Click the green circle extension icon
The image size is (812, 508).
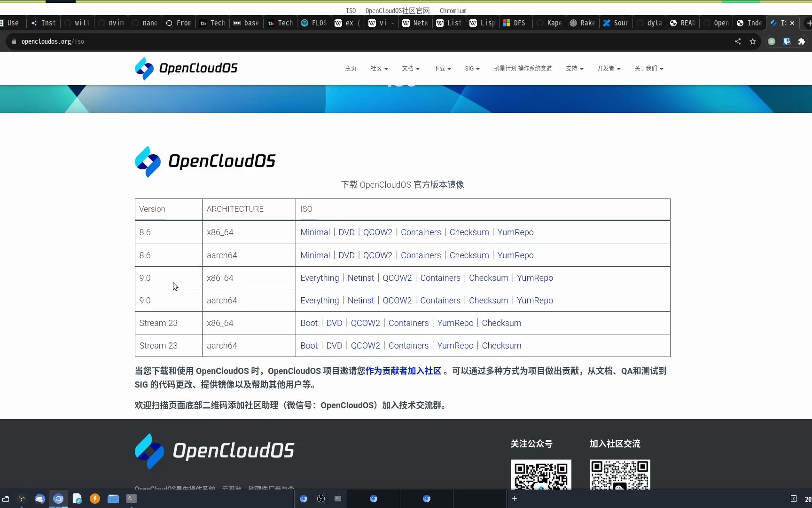(771, 41)
